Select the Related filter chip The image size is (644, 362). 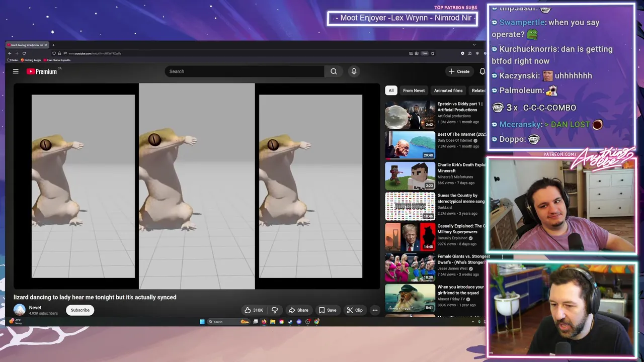click(x=477, y=90)
